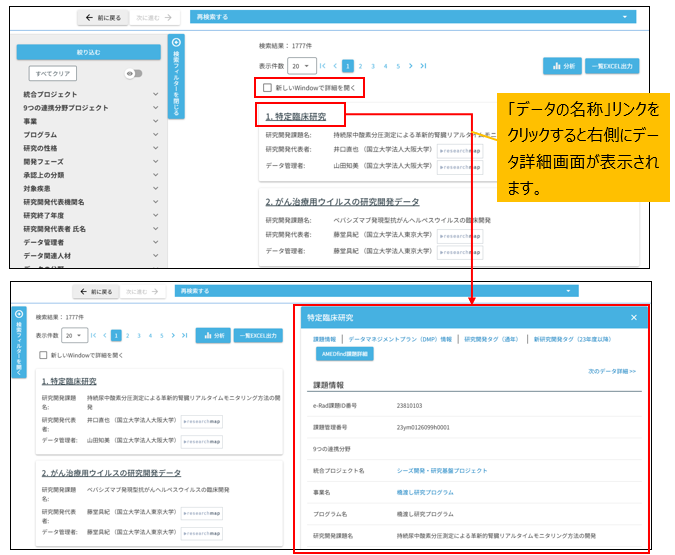Close the 特定臨床研究 detail panel with X

click(x=633, y=318)
